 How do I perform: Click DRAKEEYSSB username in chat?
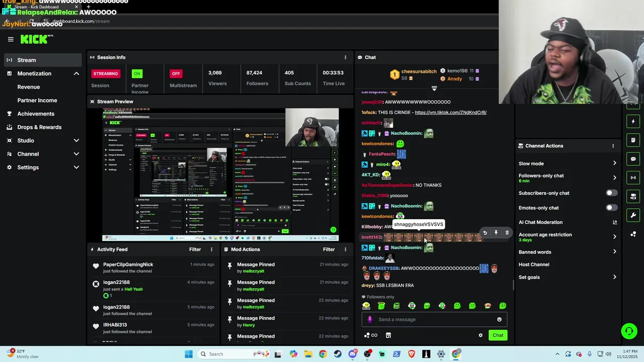(x=383, y=268)
